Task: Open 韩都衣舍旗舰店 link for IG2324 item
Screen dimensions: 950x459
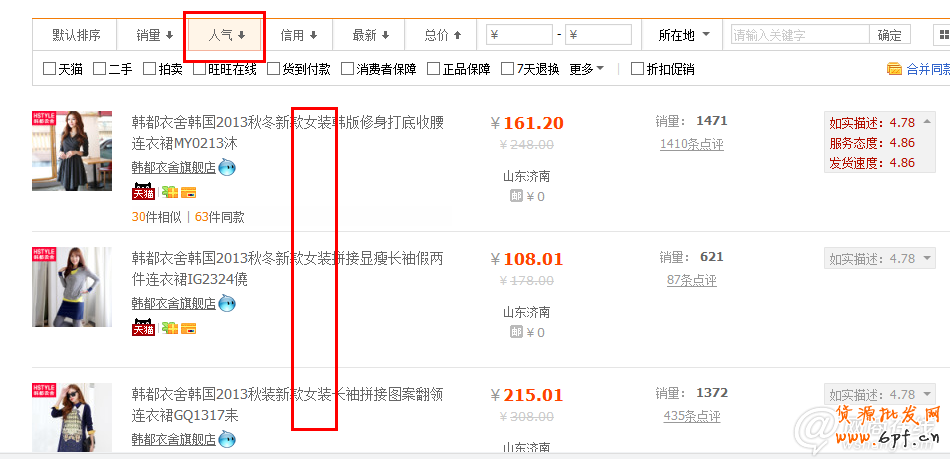Action: (x=174, y=303)
